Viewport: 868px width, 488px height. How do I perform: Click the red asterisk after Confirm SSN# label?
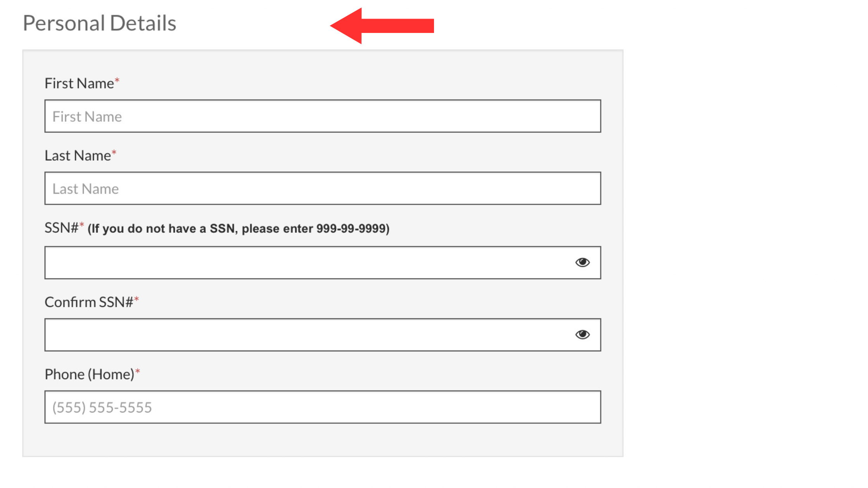click(x=136, y=299)
